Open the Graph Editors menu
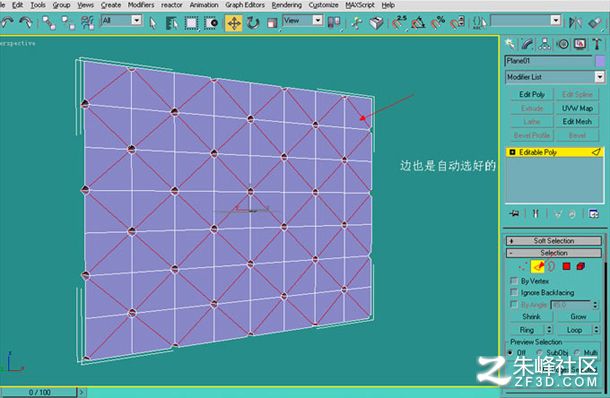 click(245, 5)
